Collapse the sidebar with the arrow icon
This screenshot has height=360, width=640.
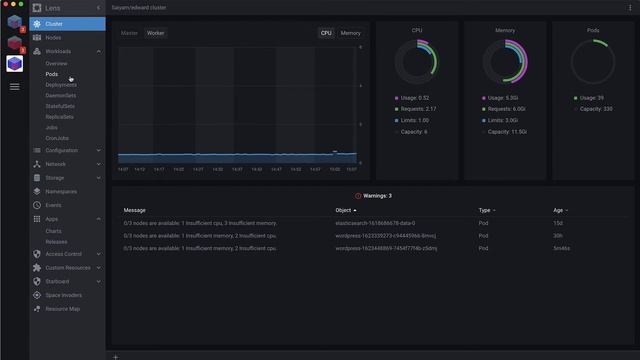98,8
